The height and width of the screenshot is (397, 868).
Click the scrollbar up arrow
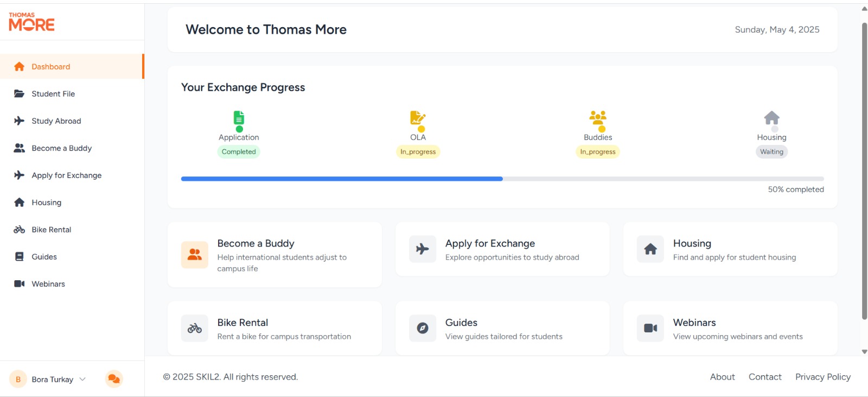(864, 9)
